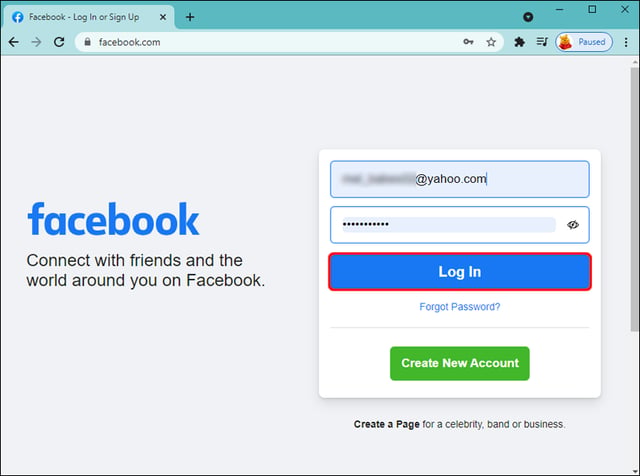Bookmark this page with the star icon
Image resolution: width=640 pixels, height=476 pixels.
[491, 42]
